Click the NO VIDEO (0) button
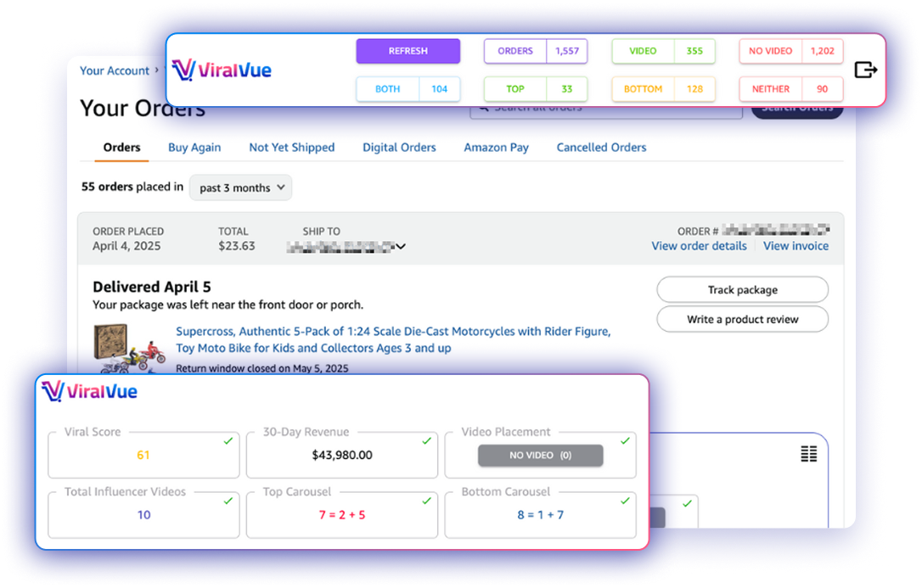The width and height of the screenshot is (922, 588). (x=541, y=456)
